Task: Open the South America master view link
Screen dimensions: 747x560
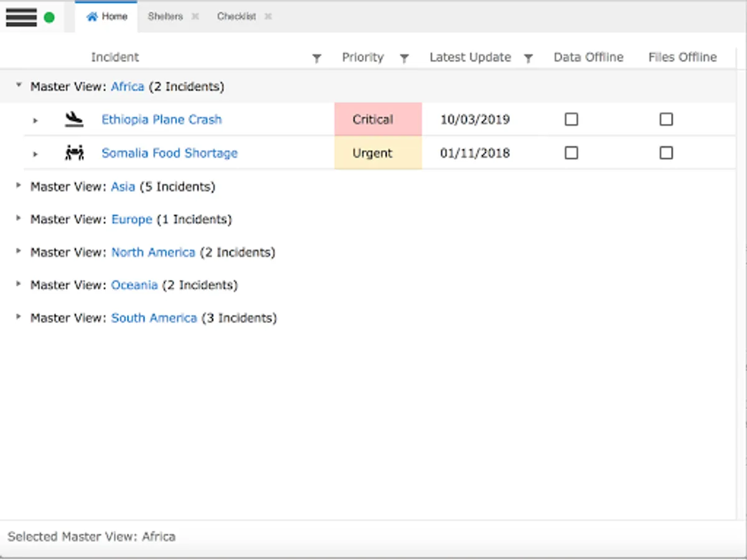Action: 154,319
